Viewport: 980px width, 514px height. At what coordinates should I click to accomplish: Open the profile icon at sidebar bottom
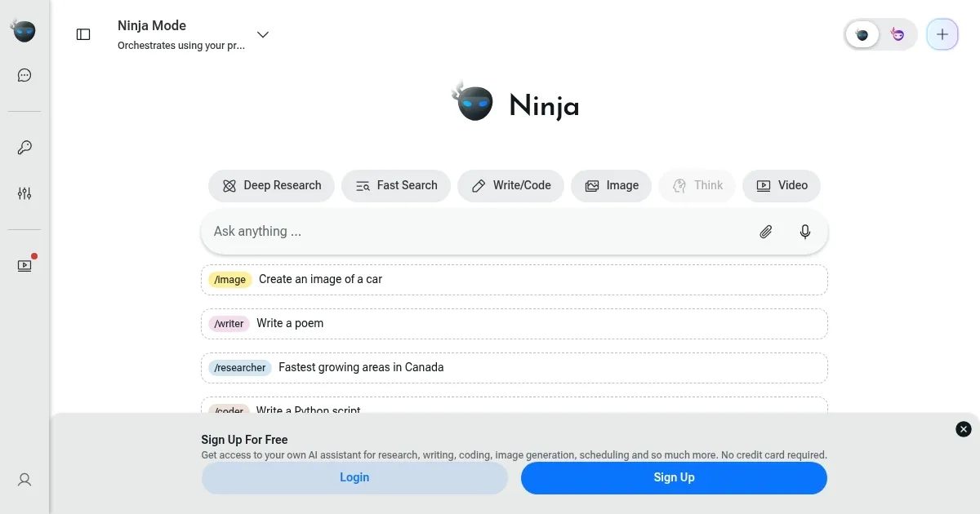pyautogui.click(x=24, y=480)
